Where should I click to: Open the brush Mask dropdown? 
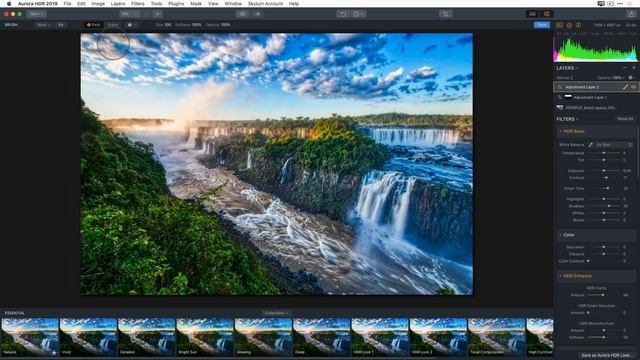pos(43,25)
